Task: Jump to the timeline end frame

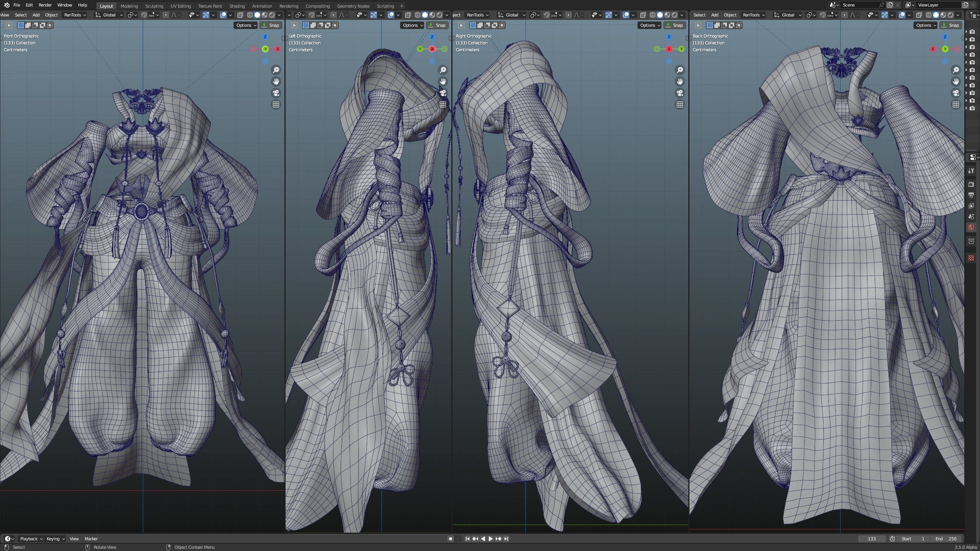Action: 506,539
